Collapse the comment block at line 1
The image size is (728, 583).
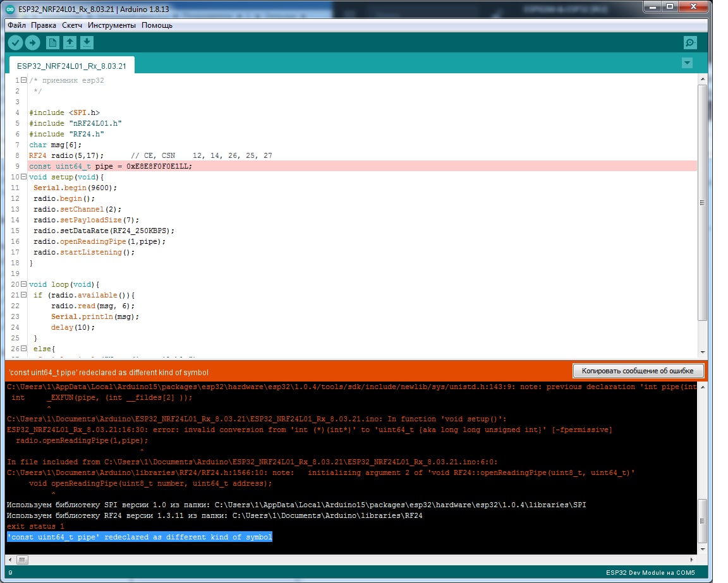23,80
